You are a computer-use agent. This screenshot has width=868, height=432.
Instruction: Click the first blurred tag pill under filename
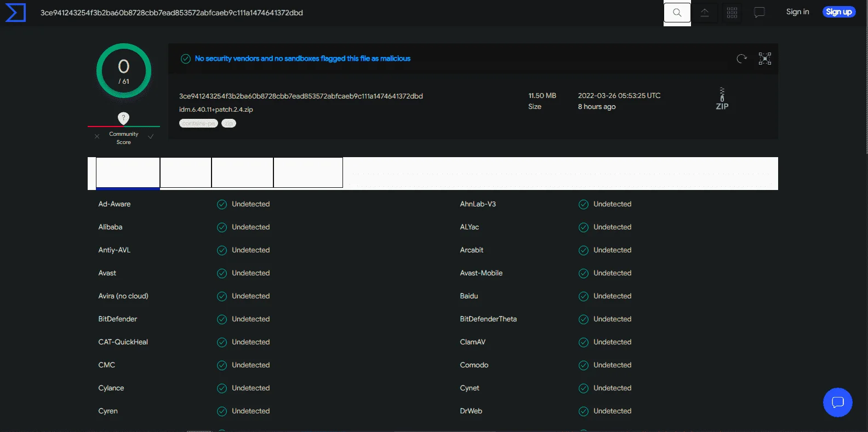point(198,123)
